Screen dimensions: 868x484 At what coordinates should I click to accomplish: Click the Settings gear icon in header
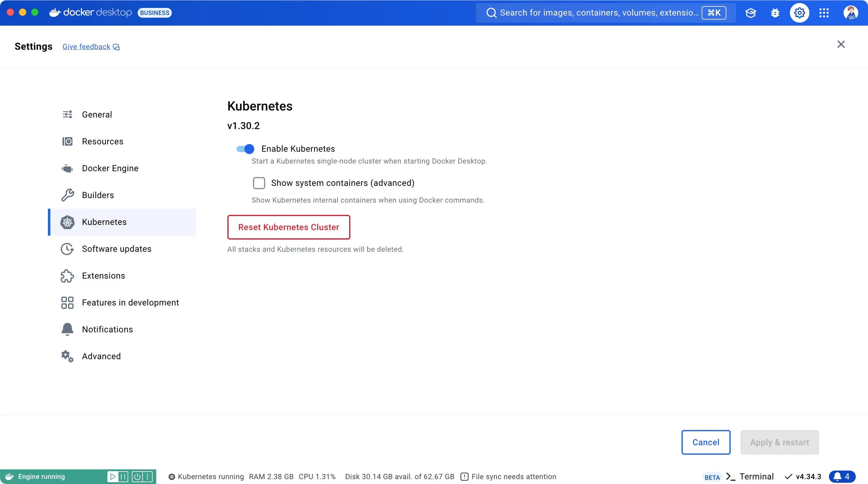tap(799, 13)
